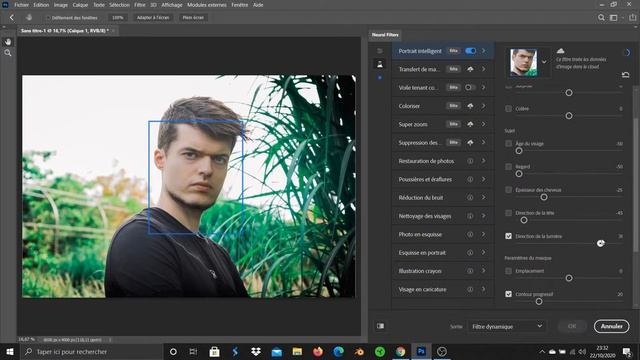The image size is (640, 360).
Task: Check the Colère checkbox
Action: pyautogui.click(x=508, y=109)
